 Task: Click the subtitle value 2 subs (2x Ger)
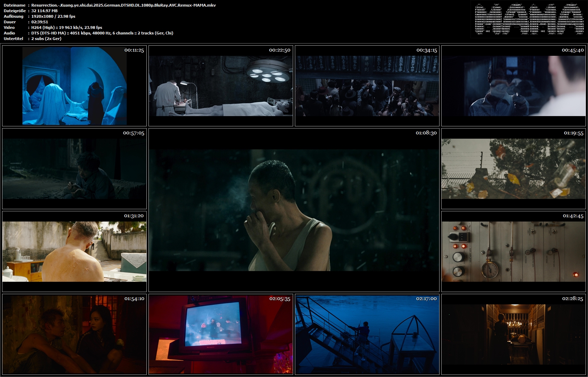click(x=46, y=39)
